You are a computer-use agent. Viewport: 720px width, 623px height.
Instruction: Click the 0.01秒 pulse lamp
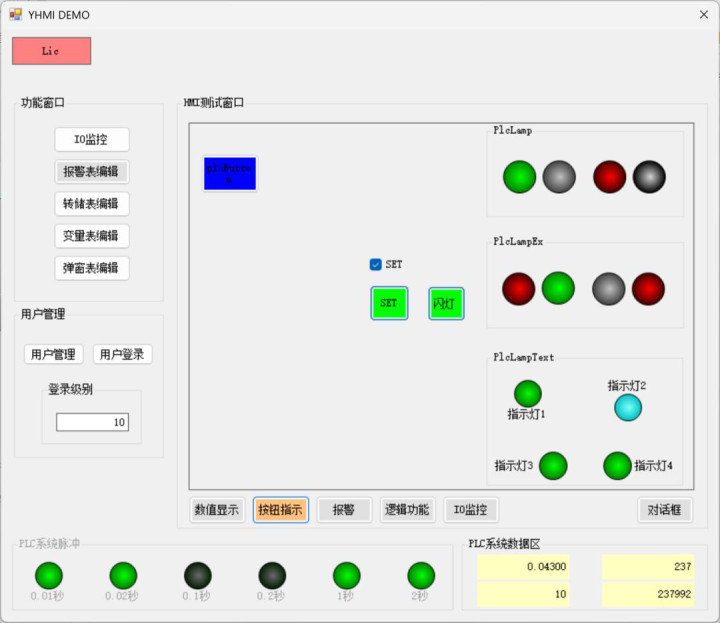(49, 575)
